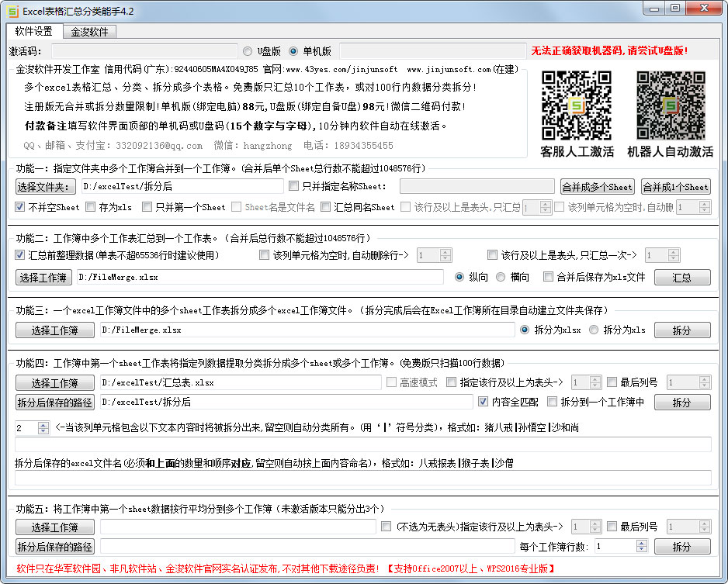Increase the 该列单元格为空时 delete-row spinner in function two

coord(445,251)
